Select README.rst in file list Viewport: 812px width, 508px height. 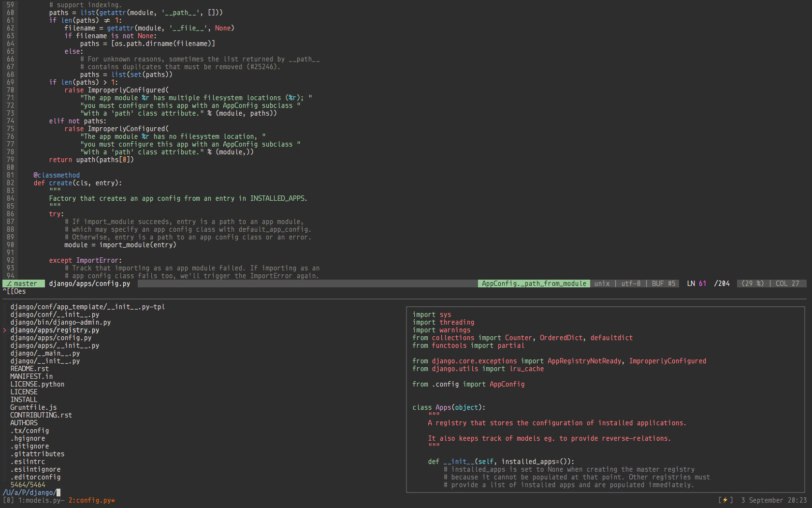(x=29, y=369)
